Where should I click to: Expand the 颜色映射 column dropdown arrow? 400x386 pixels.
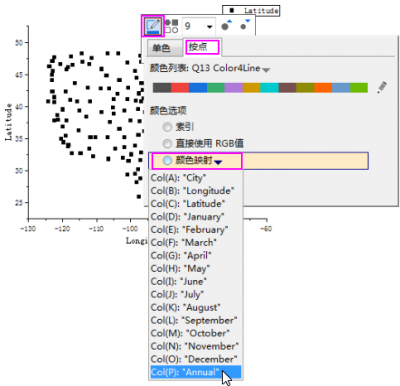pos(218,162)
